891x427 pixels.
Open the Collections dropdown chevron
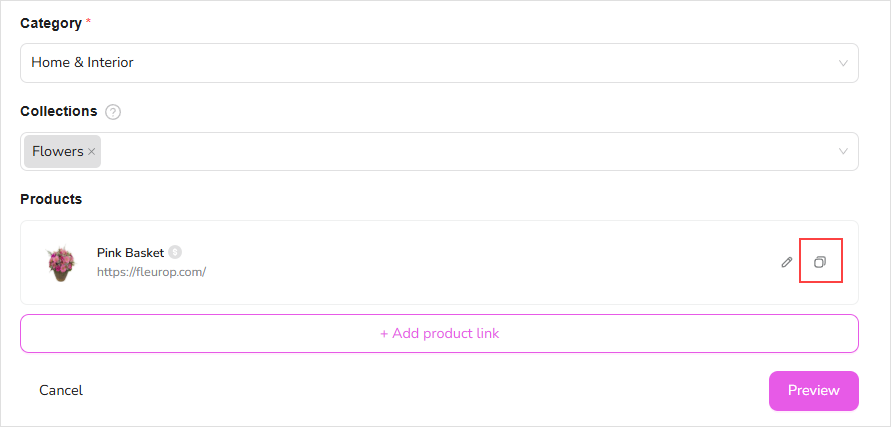(843, 152)
